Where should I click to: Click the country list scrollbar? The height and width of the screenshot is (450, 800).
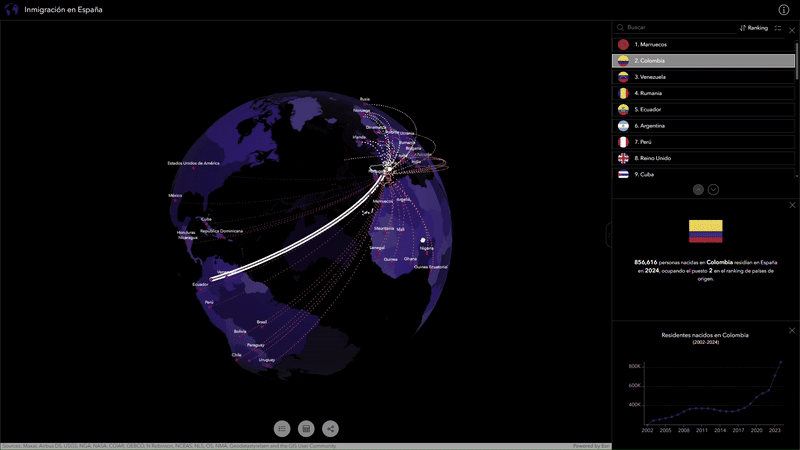pos(796,61)
